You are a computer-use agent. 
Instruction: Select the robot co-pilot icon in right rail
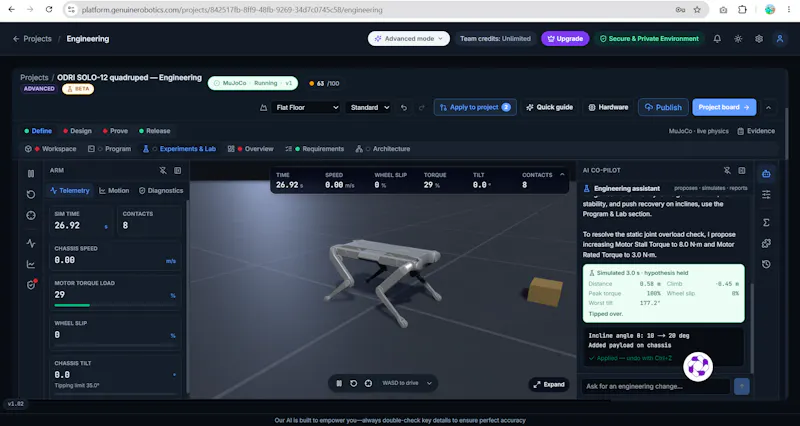coord(766,174)
